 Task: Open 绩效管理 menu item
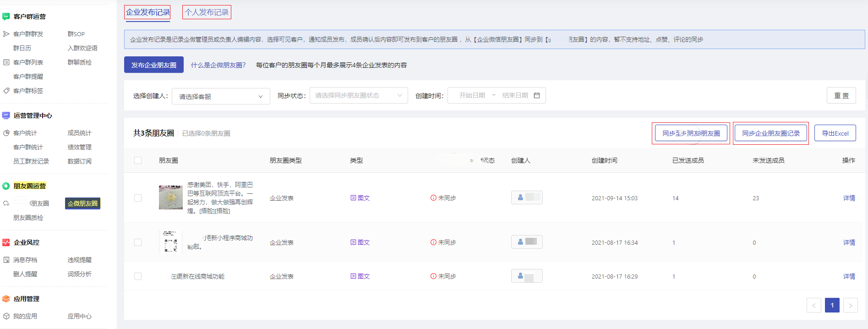click(x=80, y=147)
